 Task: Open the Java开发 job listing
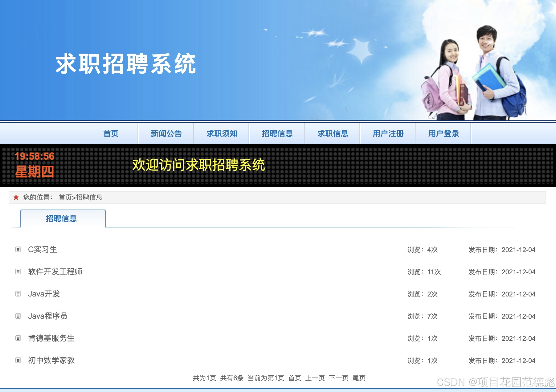(44, 294)
